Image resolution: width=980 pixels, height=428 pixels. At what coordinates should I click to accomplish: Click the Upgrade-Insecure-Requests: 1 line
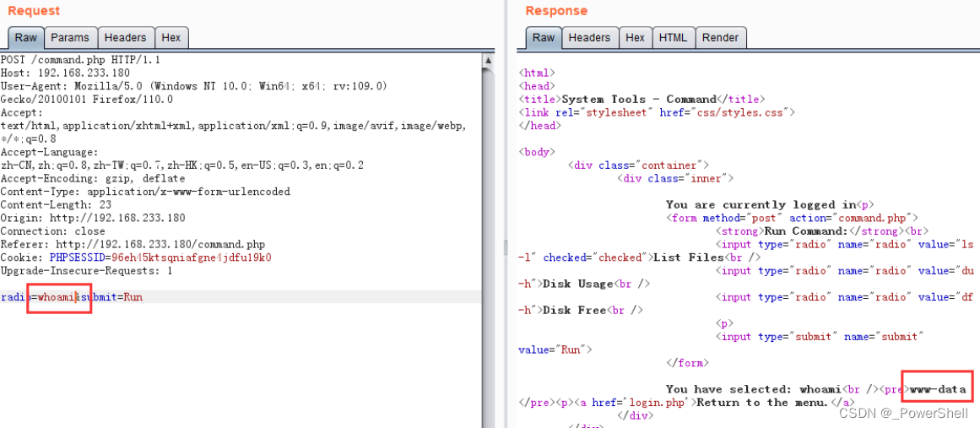pyautogui.click(x=86, y=271)
